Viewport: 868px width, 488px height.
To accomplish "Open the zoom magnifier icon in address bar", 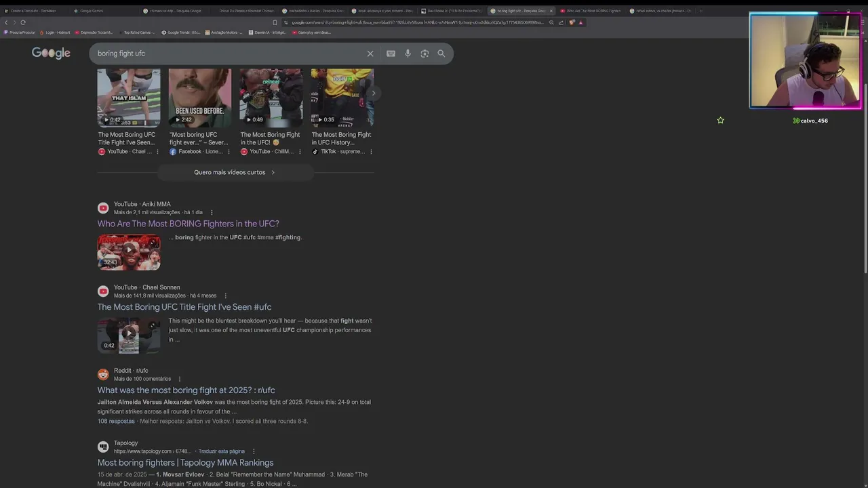I will pyautogui.click(x=551, y=22).
